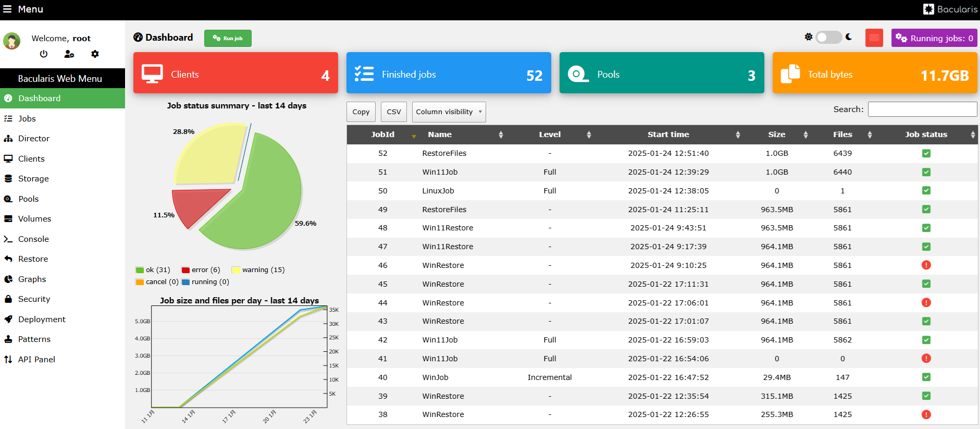Click the hamburger Menu icon
980x429 pixels.
tap(7, 9)
